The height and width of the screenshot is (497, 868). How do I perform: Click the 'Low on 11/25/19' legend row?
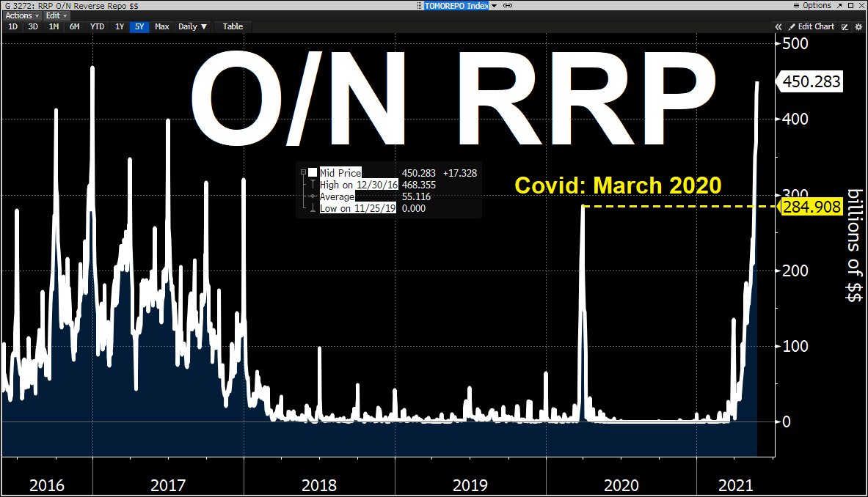pyautogui.click(x=357, y=208)
